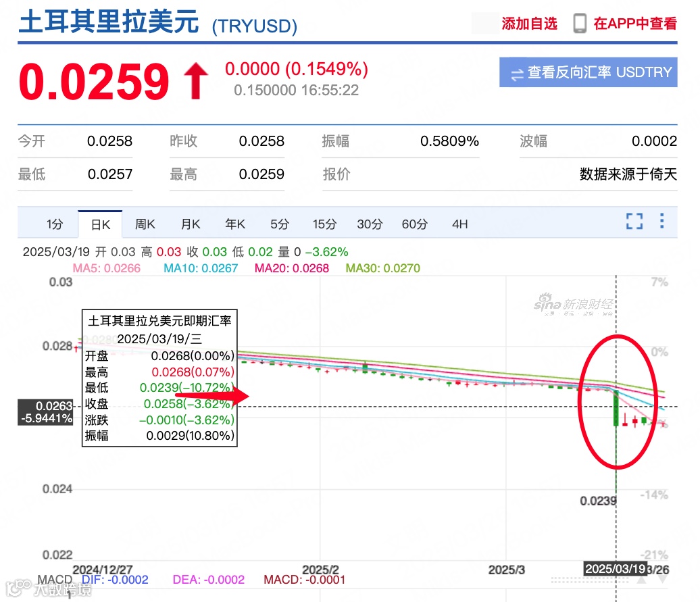
Task: Expand the 60分 timeframe option
Action: 414,224
